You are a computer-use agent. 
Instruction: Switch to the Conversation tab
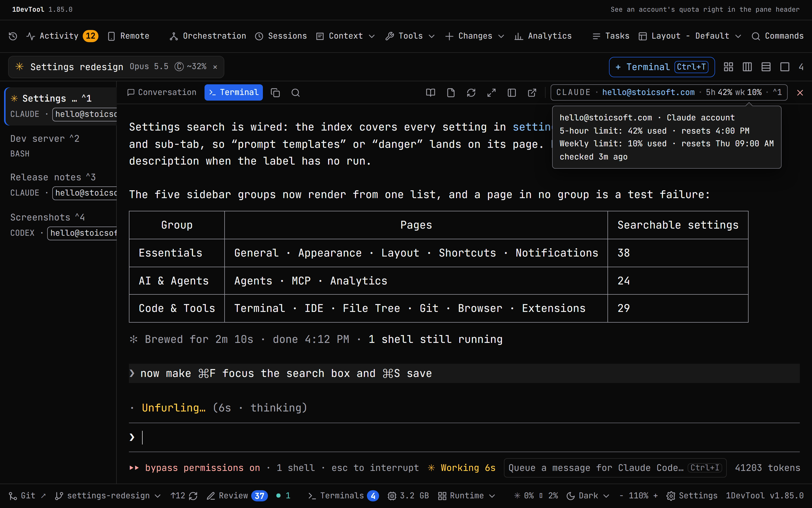click(x=162, y=92)
